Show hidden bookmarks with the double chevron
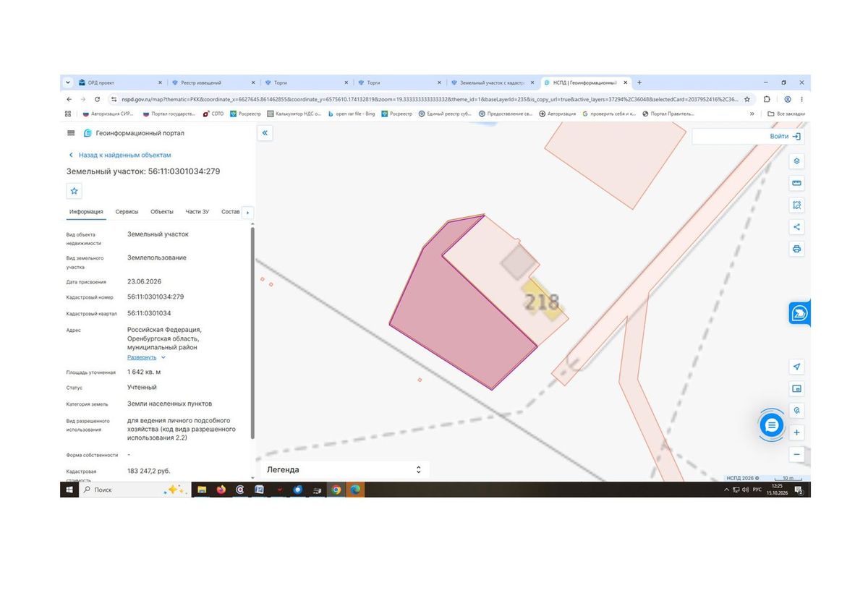 [752, 114]
